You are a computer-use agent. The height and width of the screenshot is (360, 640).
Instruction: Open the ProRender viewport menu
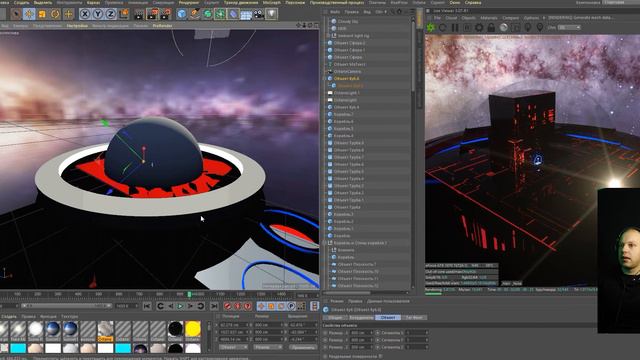162,25
